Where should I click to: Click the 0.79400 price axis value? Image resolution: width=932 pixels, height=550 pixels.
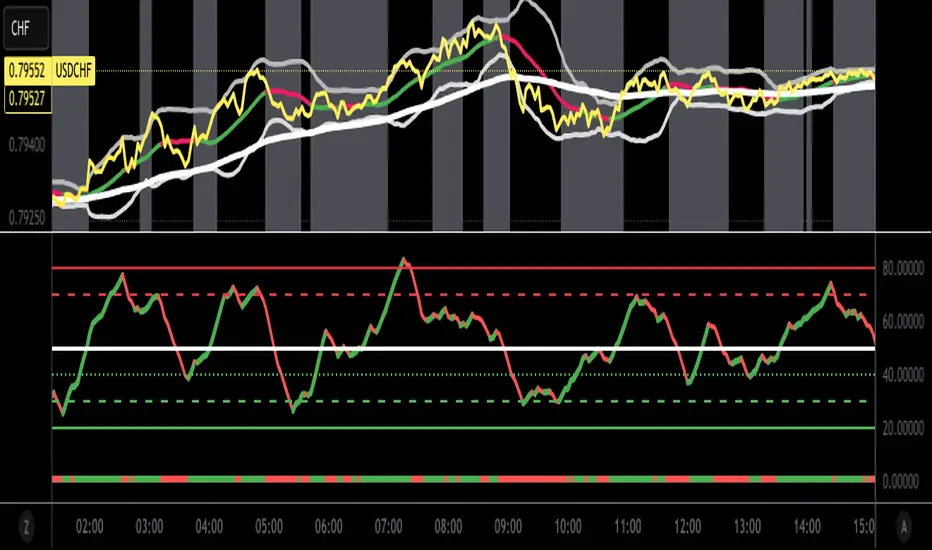click(26, 145)
